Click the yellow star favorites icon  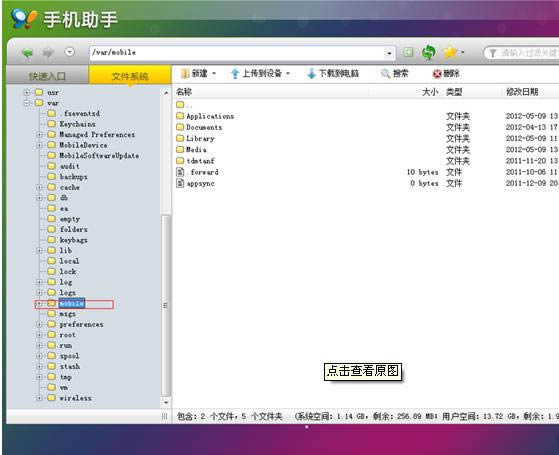[450, 52]
